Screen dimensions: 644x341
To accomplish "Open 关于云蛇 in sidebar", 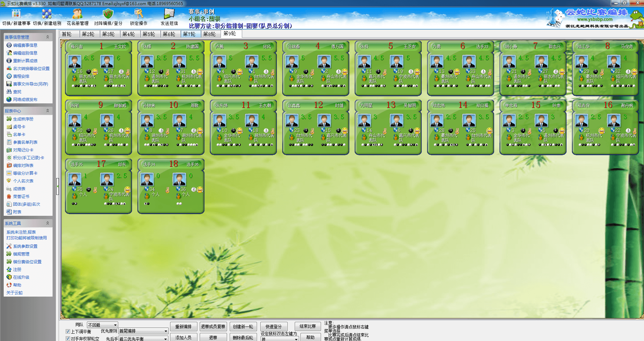I will click(14, 293).
